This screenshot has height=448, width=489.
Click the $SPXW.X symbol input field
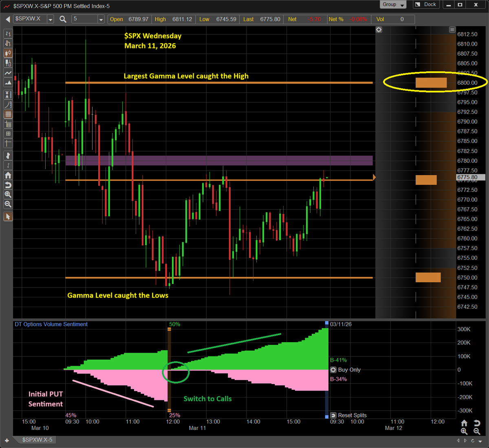coord(30,19)
